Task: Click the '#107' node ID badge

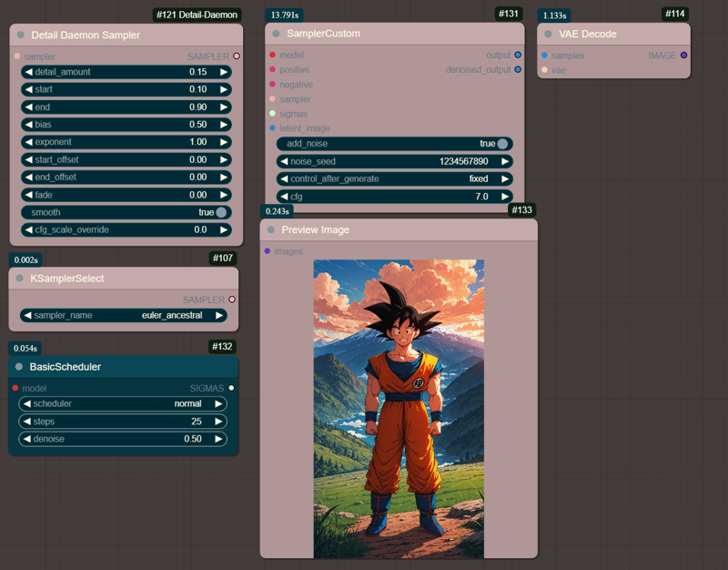Action: pyautogui.click(x=223, y=259)
